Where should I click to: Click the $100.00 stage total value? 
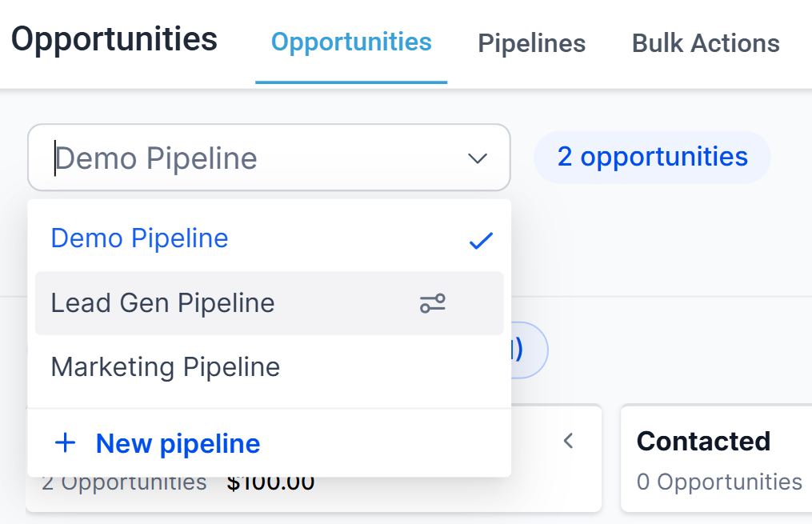pyautogui.click(x=270, y=483)
